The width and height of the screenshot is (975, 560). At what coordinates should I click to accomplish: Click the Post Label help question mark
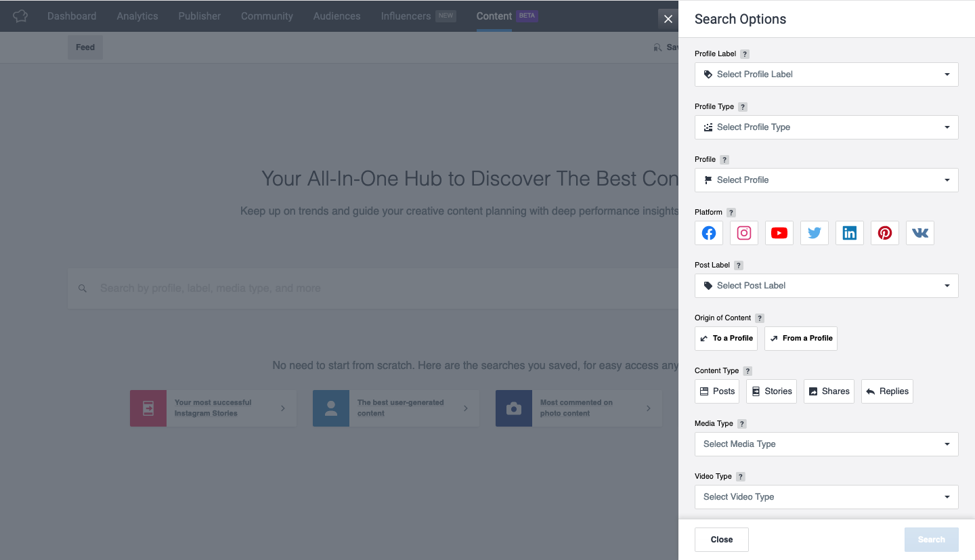coord(739,265)
